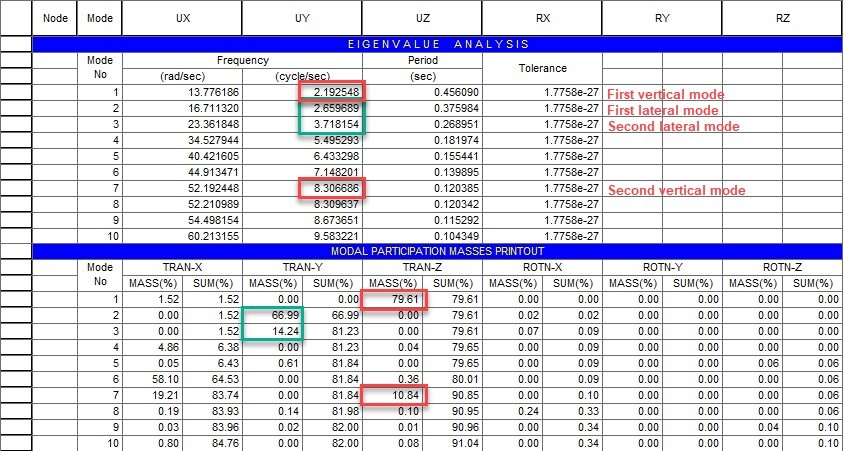
Task: Select the RY column header
Action: (x=662, y=18)
